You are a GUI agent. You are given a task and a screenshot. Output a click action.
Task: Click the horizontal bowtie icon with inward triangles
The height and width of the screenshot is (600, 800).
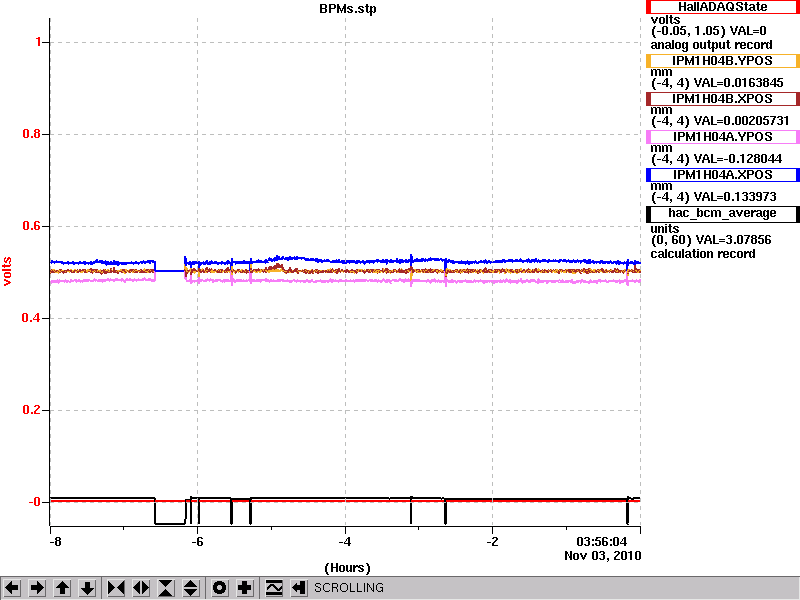116,588
